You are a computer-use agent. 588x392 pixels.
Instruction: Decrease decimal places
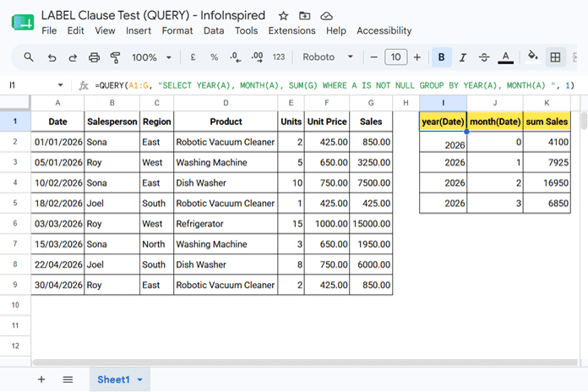coord(235,57)
